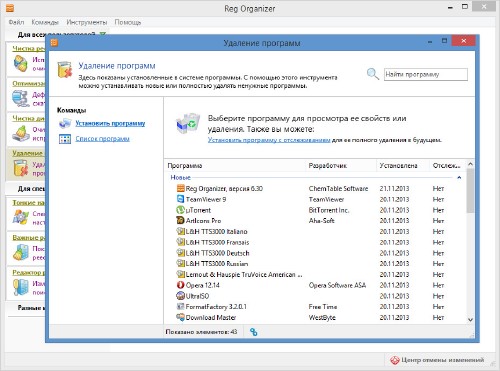Click the Список программ link

pos(102,139)
